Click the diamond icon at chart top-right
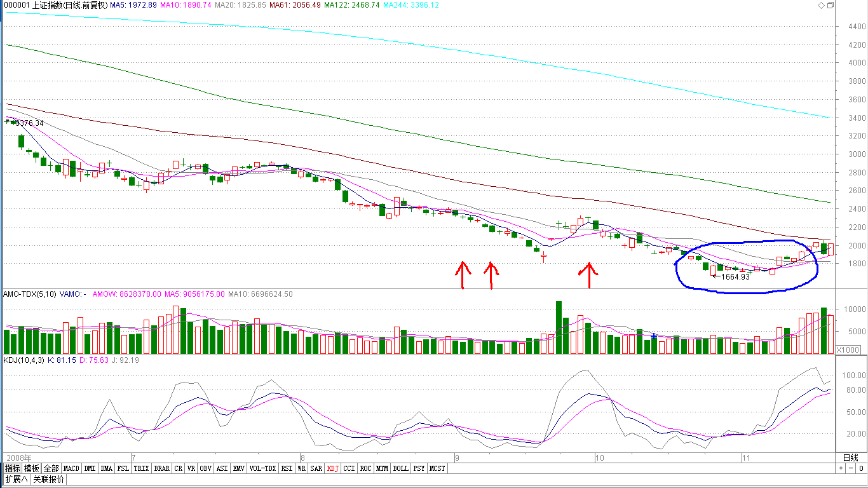Viewport: 868px width, 488px height. click(820, 5)
